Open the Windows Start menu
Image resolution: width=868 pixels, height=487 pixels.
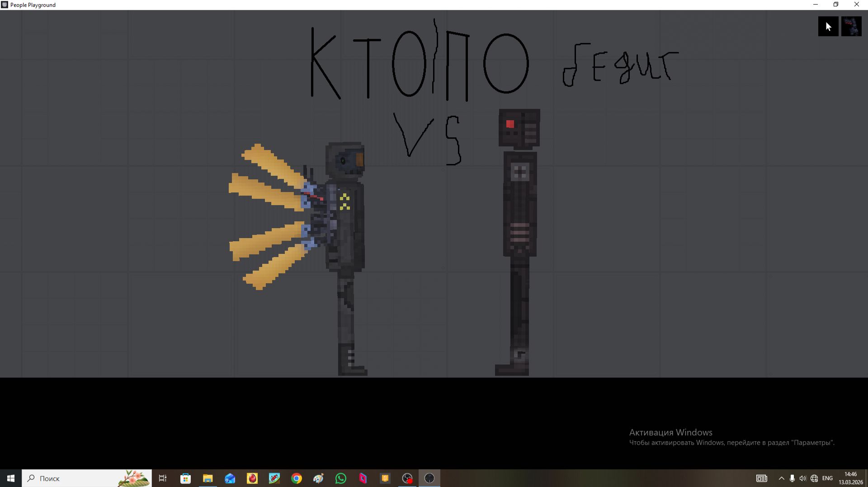(x=11, y=478)
